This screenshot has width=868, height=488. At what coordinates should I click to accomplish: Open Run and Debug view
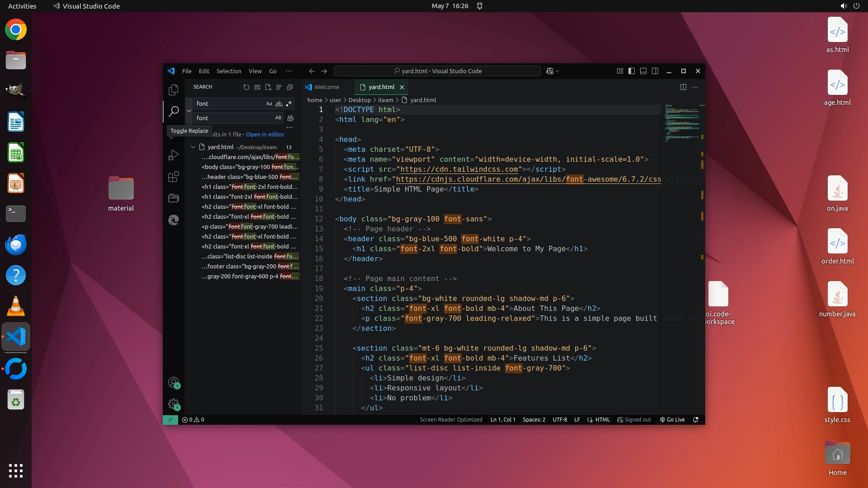(x=174, y=155)
